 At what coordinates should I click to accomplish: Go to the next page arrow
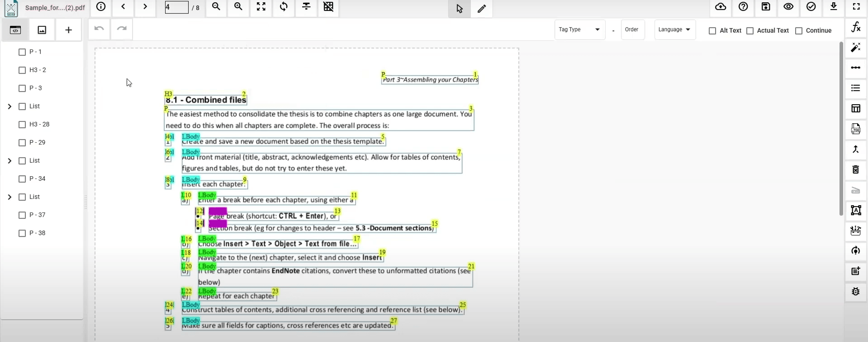pos(145,7)
